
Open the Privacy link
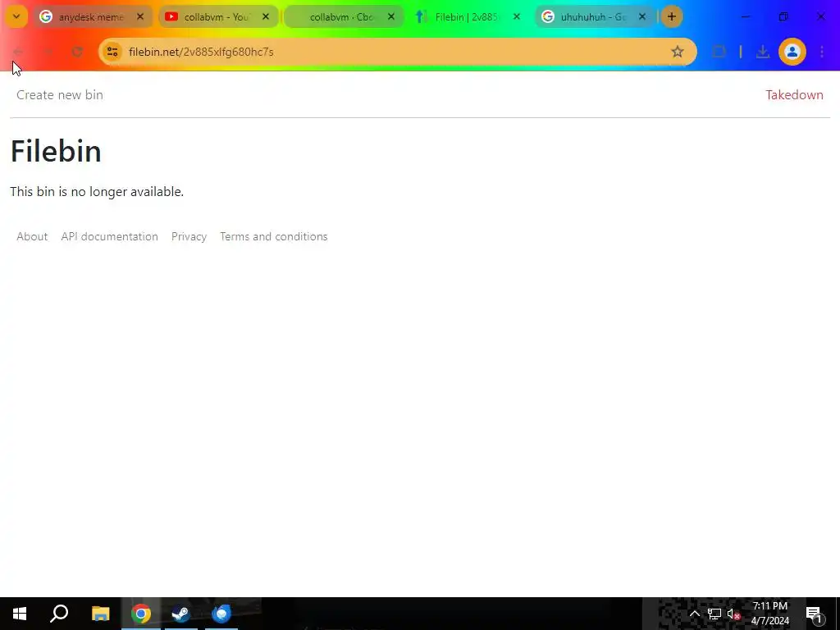189,236
